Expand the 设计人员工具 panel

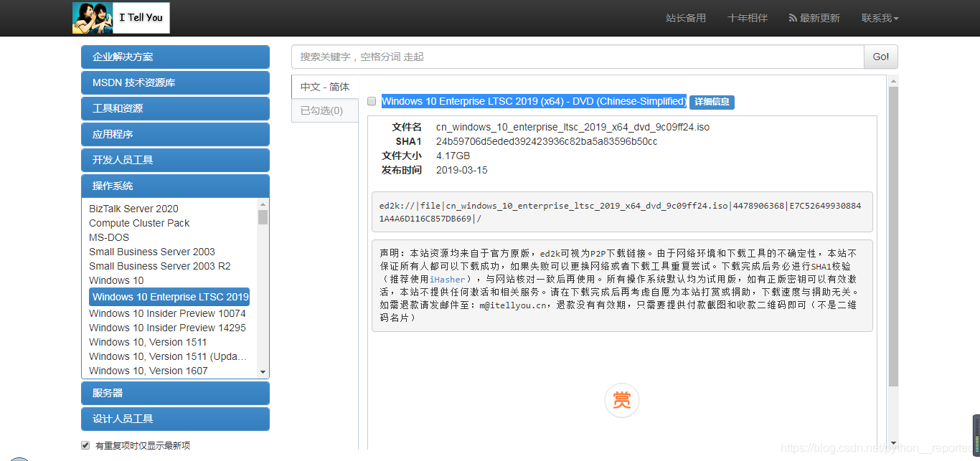click(x=175, y=419)
